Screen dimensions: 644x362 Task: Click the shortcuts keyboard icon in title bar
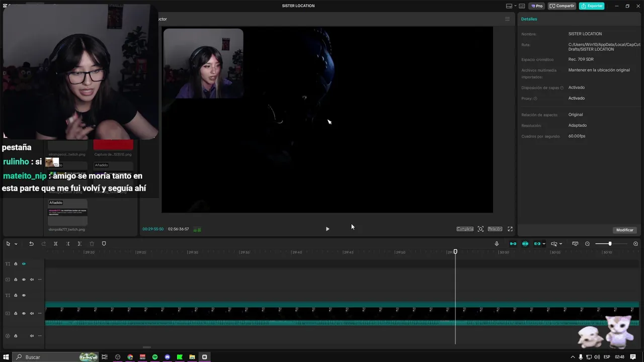(x=522, y=6)
